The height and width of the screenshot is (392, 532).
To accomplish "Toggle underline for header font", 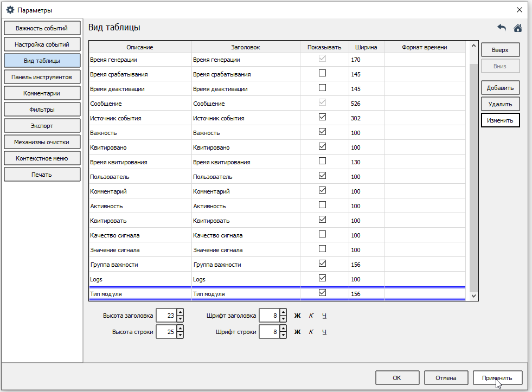I will pyautogui.click(x=324, y=316).
